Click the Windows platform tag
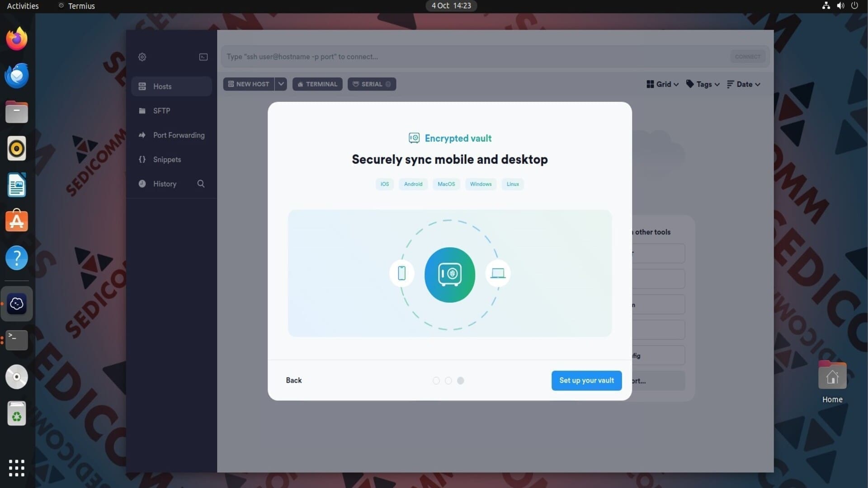 pos(481,184)
